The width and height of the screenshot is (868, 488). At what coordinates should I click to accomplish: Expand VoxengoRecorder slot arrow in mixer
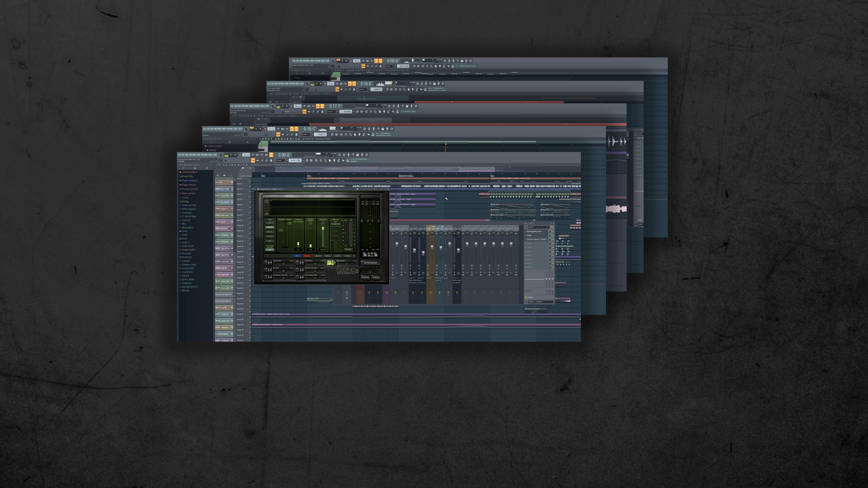click(x=526, y=231)
